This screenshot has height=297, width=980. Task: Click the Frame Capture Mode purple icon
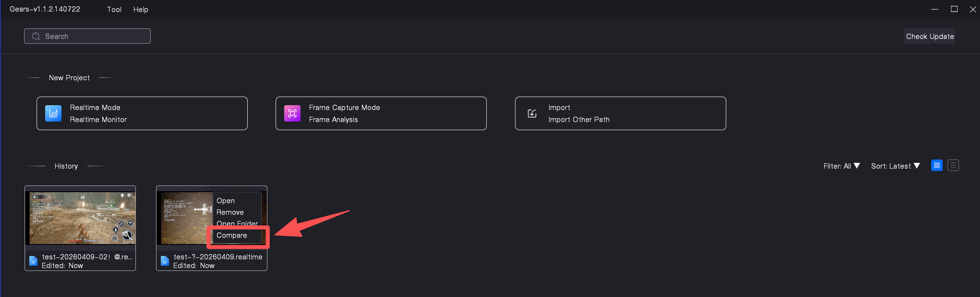tap(292, 113)
